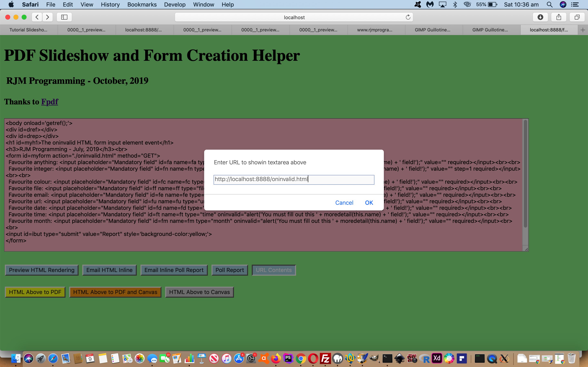Click Cancel in the URL dialog
This screenshot has width=588, height=367.
pos(345,202)
